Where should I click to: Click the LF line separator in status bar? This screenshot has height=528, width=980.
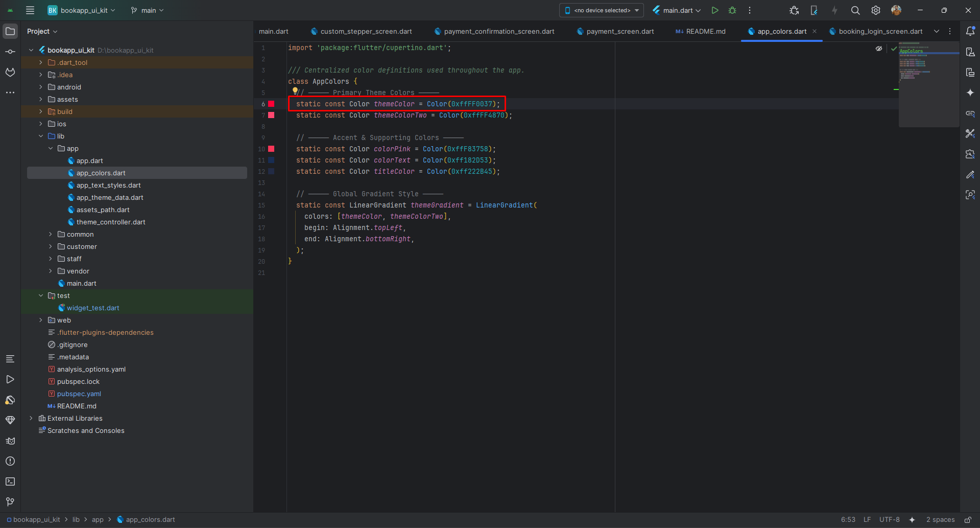[x=867, y=519]
